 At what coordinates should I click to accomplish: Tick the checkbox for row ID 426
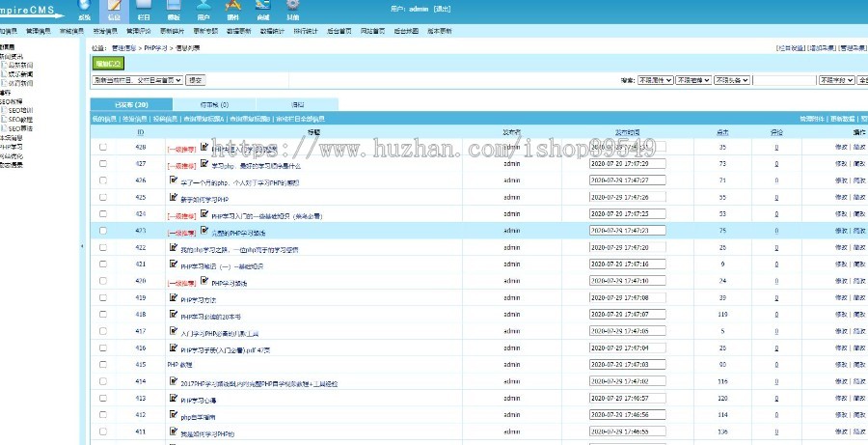pos(103,181)
